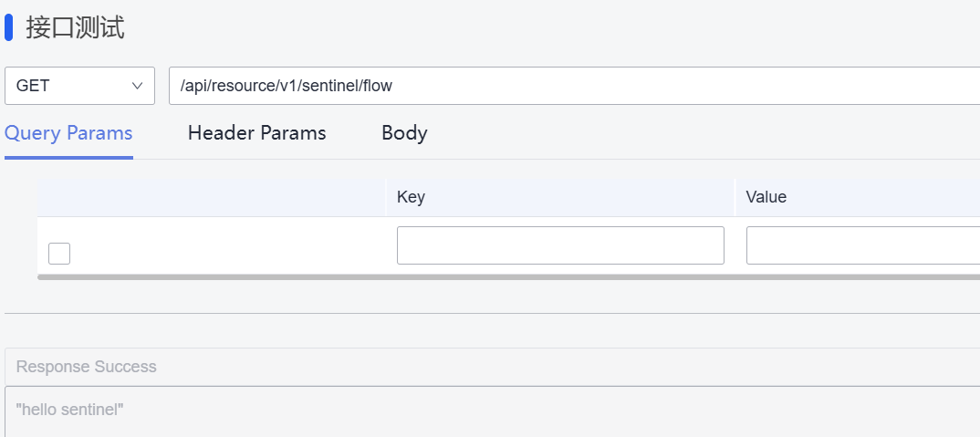Focus the Key input box
Image resolution: width=980 pixels, height=437 pixels.
[560, 245]
